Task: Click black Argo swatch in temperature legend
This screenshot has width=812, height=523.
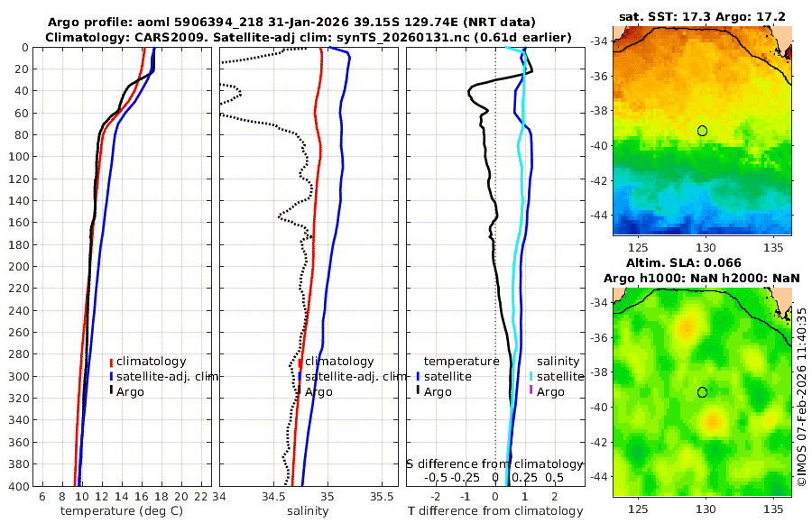Action: click(111, 391)
